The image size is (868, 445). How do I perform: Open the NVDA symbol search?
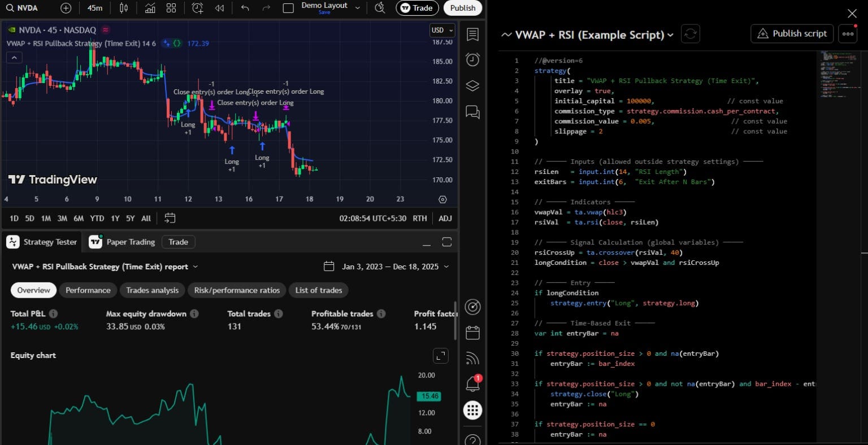coord(23,8)
